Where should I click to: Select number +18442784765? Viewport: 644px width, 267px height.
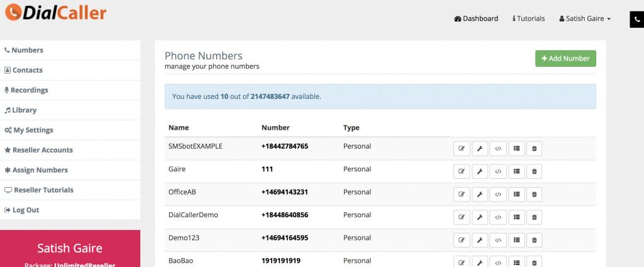[285, 146]
